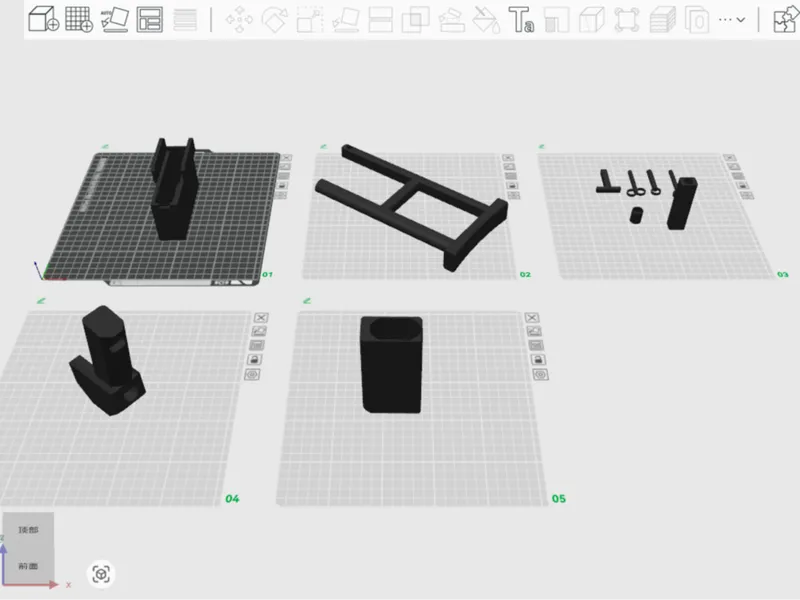This screenshot has height=600, width=800.
Task: Select the Text shape tool
Action: 521,19
